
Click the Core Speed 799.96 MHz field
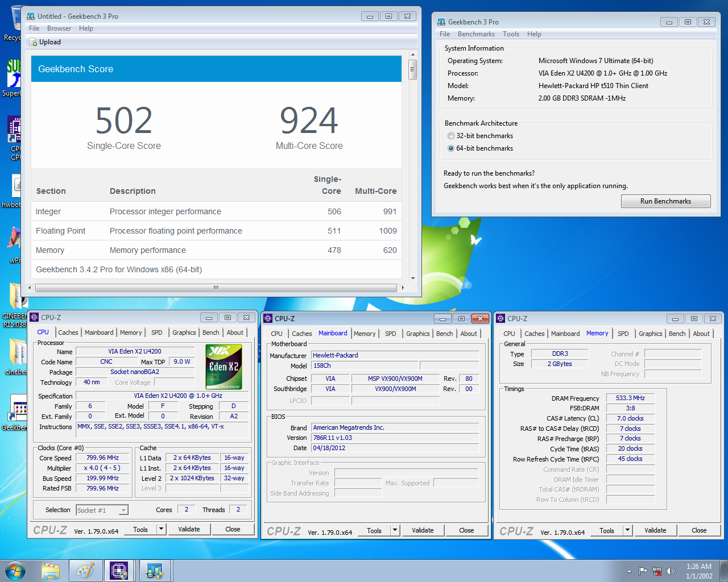[102, 458]
